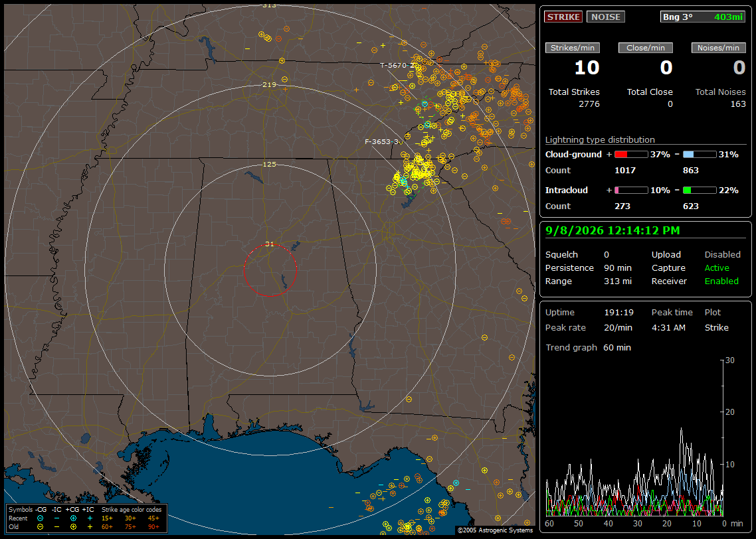
Task: Click the Strikes/min label button
Action: (x=572, y=48)
